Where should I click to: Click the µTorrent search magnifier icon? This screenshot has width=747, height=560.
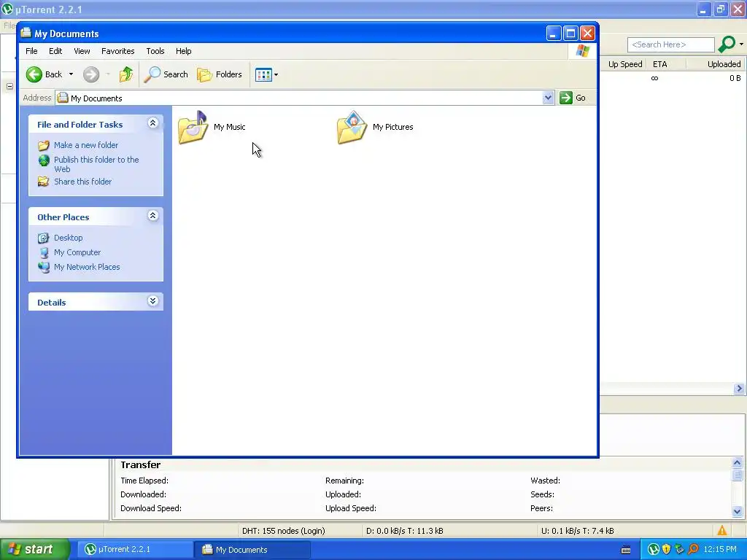[727, 44]
